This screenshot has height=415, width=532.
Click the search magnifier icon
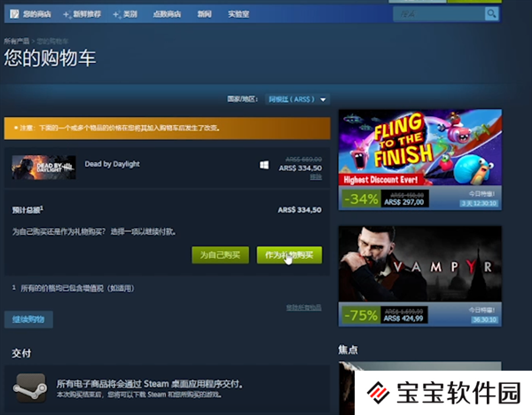(491, 14)
